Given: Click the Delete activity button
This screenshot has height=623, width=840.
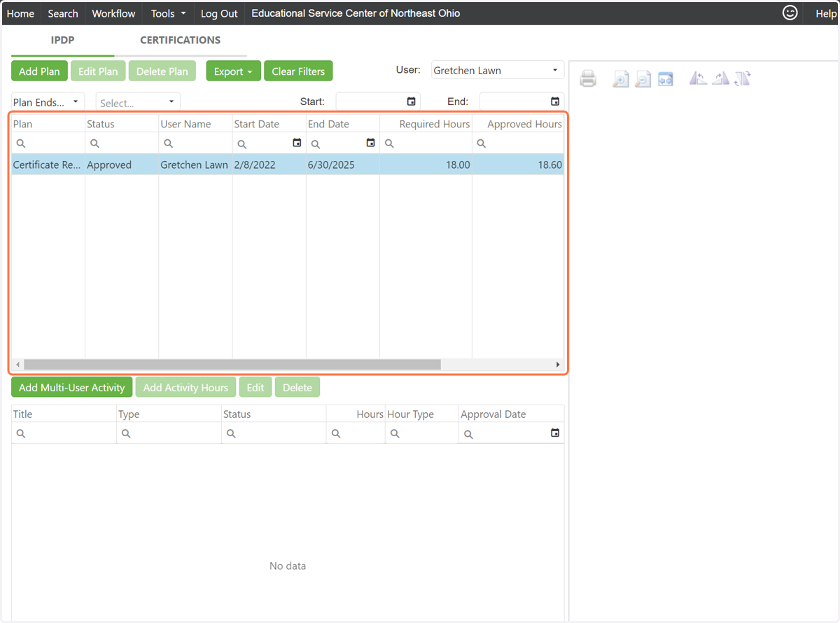Looking at the screenshot, I should point(297,387).
